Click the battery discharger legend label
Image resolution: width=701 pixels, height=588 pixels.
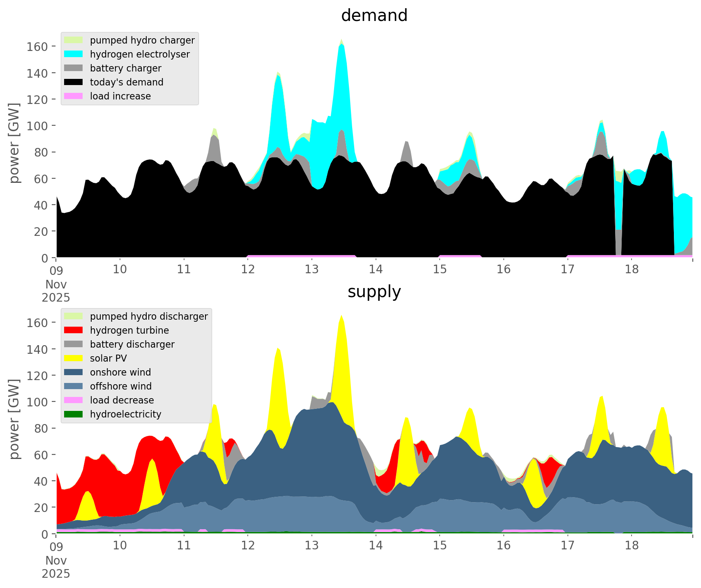coord(132,344)
